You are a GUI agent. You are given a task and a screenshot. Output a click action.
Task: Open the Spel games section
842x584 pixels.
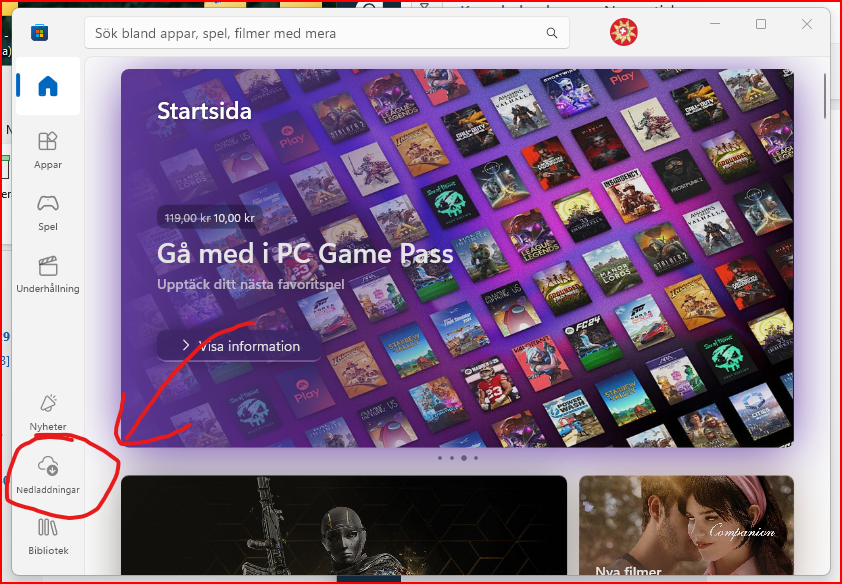point(48,213)
